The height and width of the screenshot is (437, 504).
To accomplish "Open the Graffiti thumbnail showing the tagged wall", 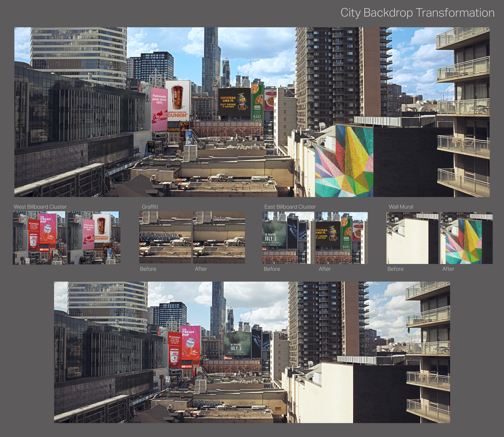I will tap(165, 237).
